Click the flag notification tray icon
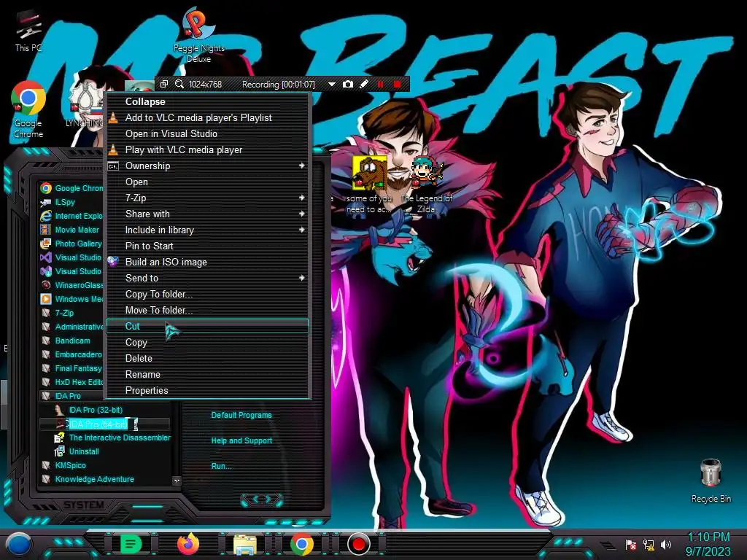This screenshot has width=747, height=560. point(631,544)
